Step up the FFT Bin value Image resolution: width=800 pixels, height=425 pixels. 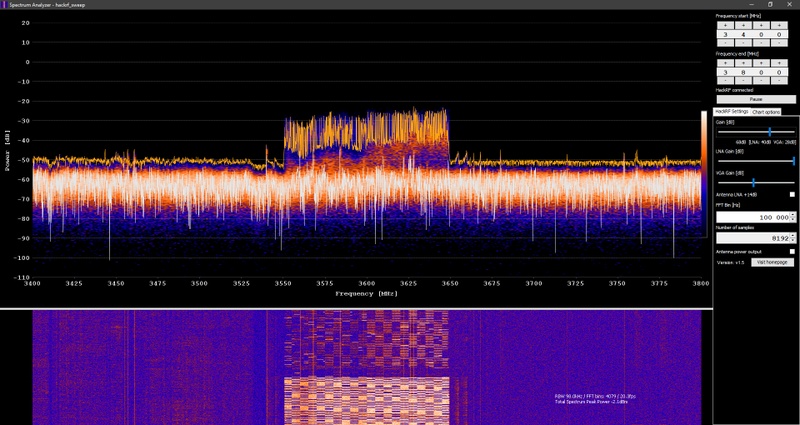pos(793,215)
